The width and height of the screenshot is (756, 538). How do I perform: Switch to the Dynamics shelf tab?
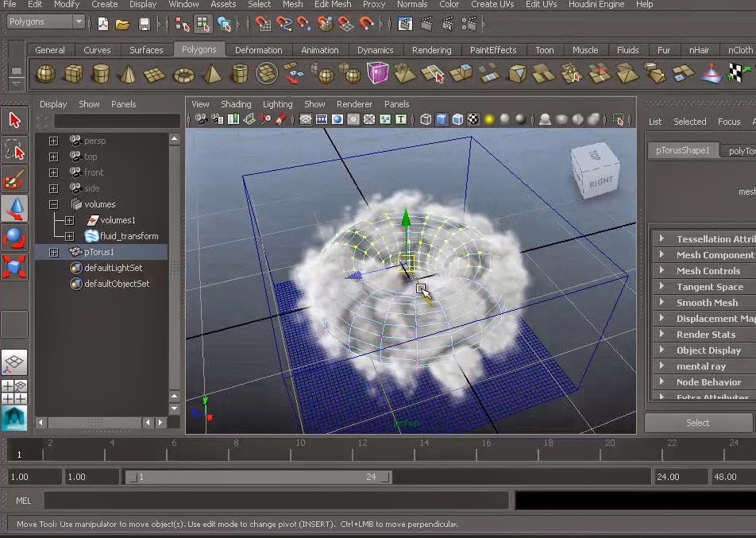(375, 50)
